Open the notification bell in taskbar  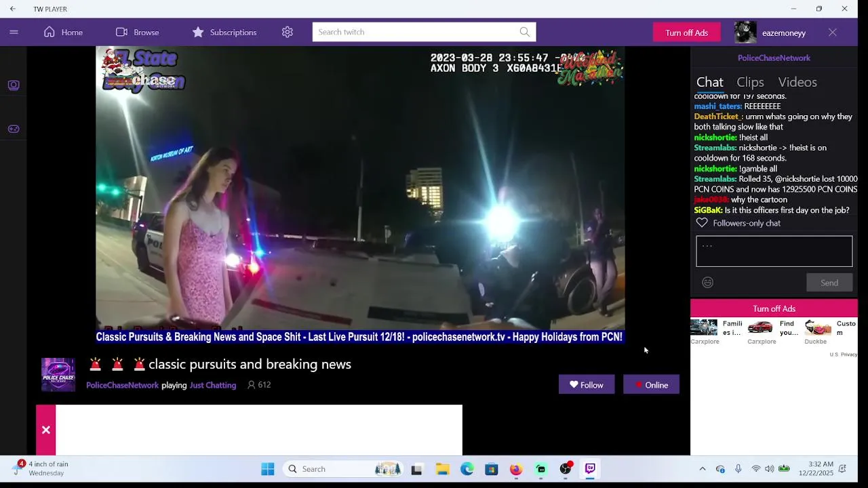pos(842,469)
